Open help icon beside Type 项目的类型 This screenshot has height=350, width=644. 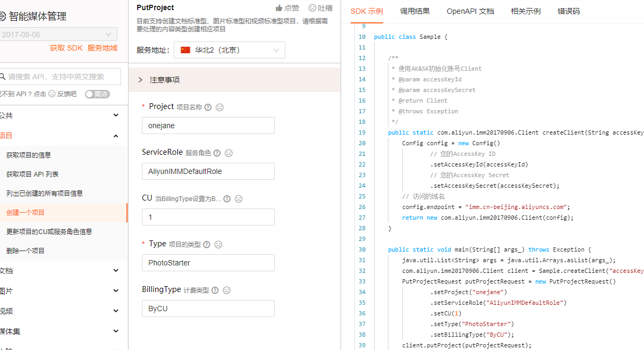coord(207,245)
